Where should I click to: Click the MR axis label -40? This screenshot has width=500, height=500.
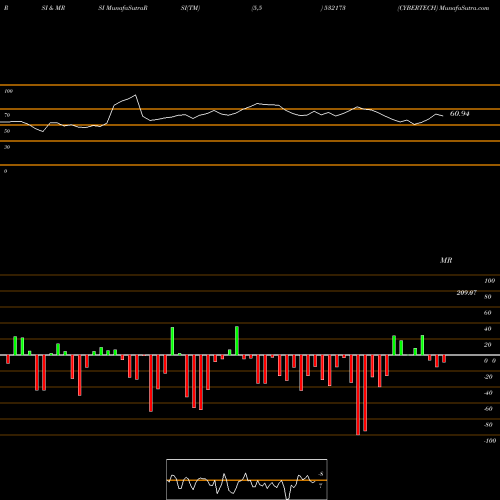click(x=488, y=393)
